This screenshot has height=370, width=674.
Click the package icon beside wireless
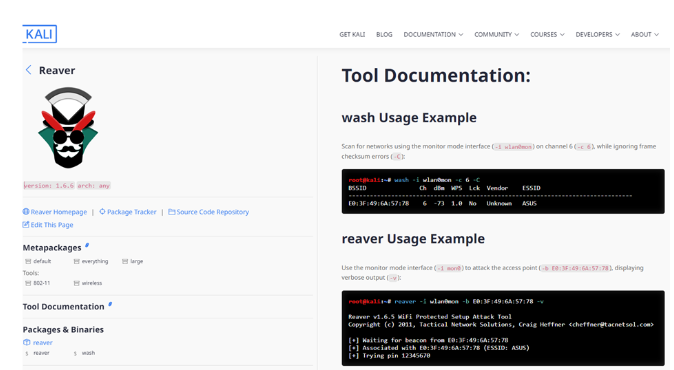pyautogui.click(x=77, y=283)
